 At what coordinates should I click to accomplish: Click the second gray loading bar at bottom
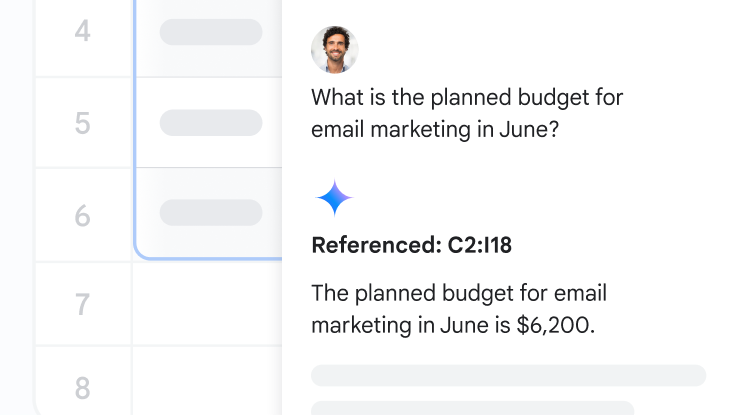(x=473, y=408)
